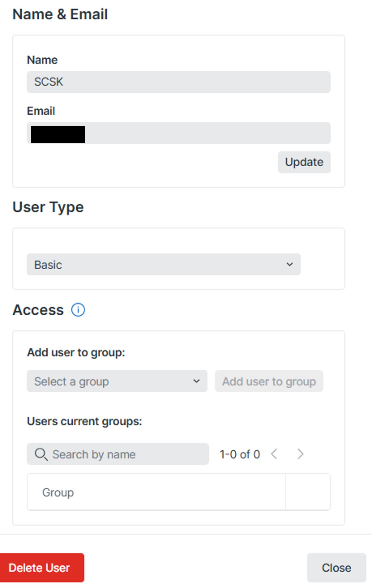The width and height of the screenshot is (372, 588).
Task: Click the magnifier icon in group search
Action: [41, 454]
